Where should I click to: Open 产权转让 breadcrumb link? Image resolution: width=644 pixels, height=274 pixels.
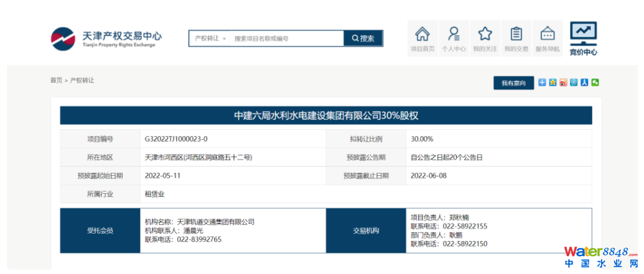click(82, 81)
